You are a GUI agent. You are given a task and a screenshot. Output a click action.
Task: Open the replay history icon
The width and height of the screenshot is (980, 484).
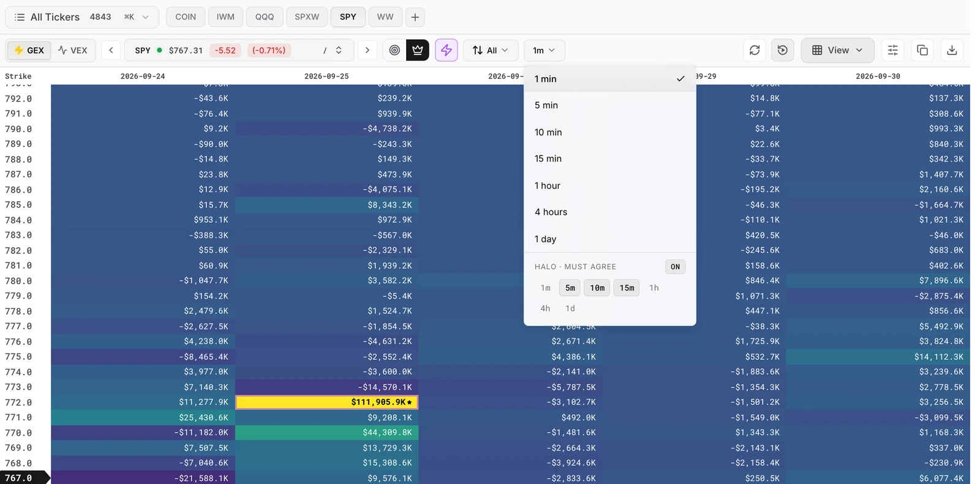click(783, 50)
